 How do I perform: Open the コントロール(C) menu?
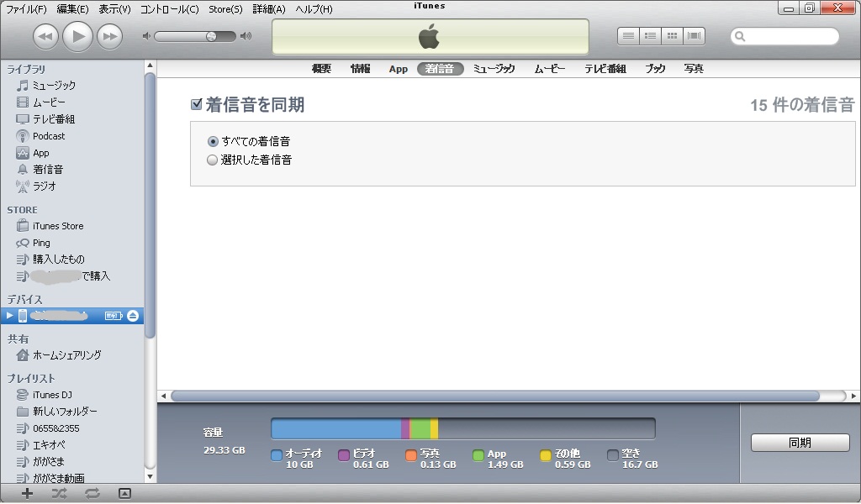(x=170, y=9)
